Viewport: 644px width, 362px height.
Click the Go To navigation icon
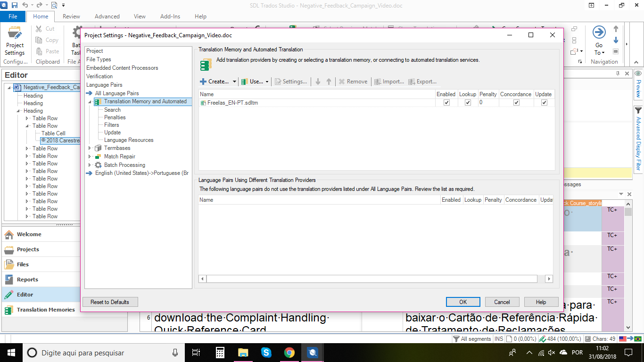click(x=599, y=32)
